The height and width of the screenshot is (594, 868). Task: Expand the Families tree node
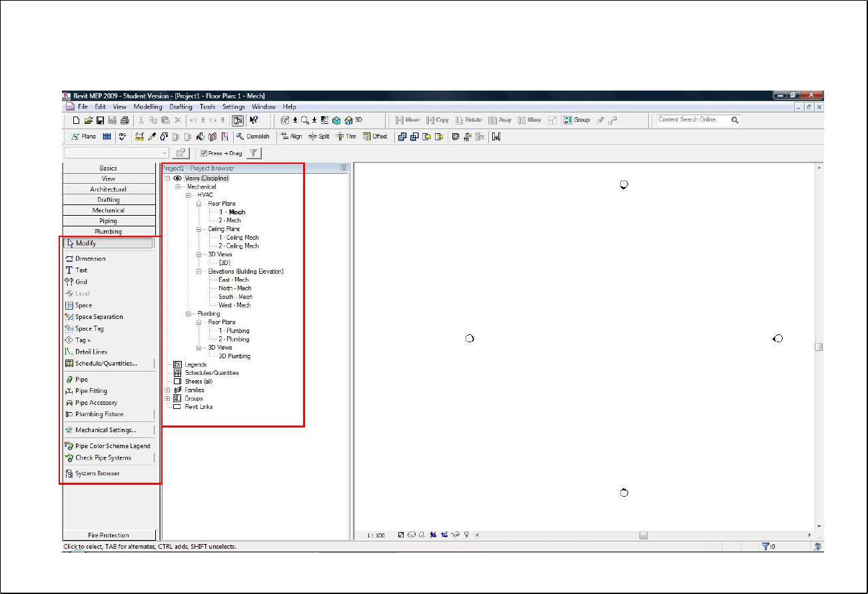(x=168, y=390)
